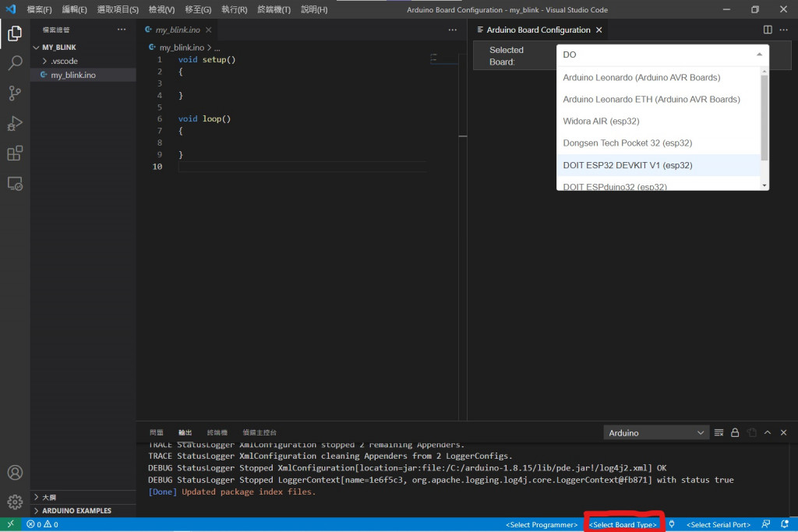Open the feedback icon in the status bar
798x532 pixels.
click(765, 524)
